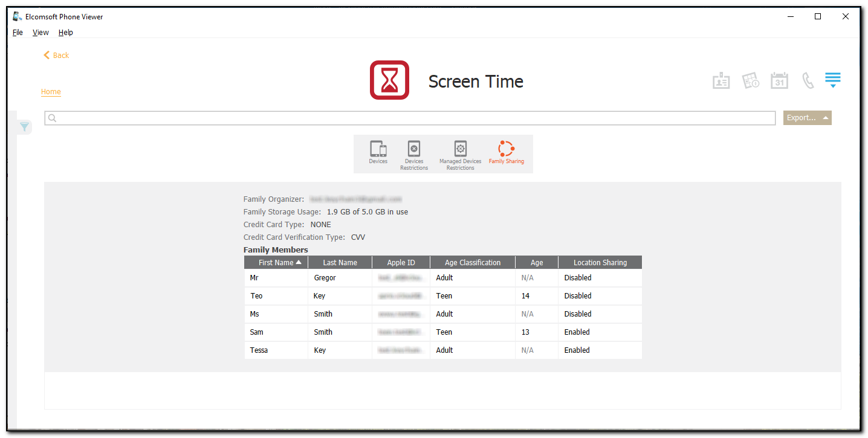Open the Calls data viewer
Image resolution: width=868 pixels, height=438 pixels.
(x=808, y=80)
